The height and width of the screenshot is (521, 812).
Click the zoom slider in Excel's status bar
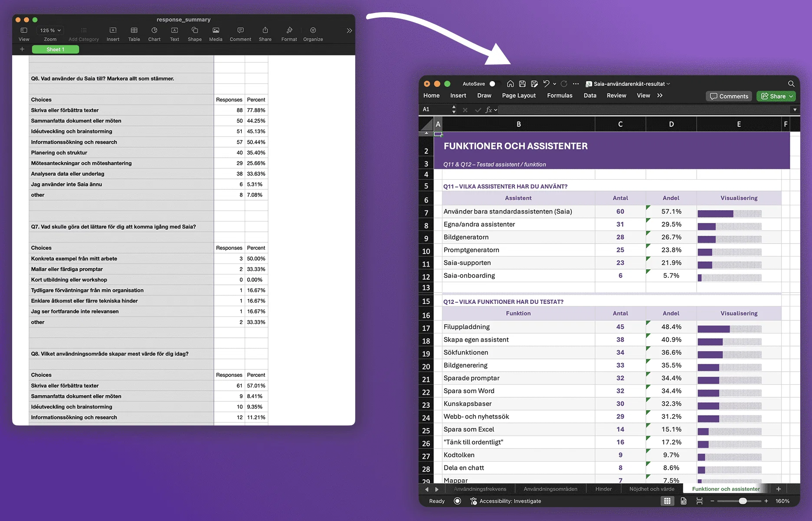[x=739, y=501]
